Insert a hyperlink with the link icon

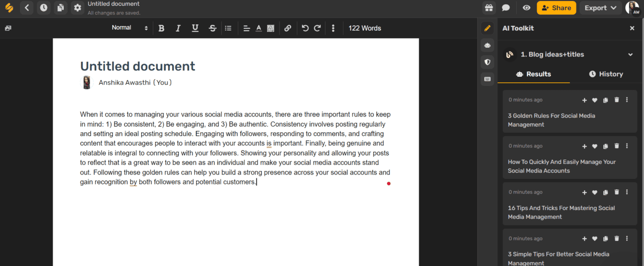[x=288, y=28]
